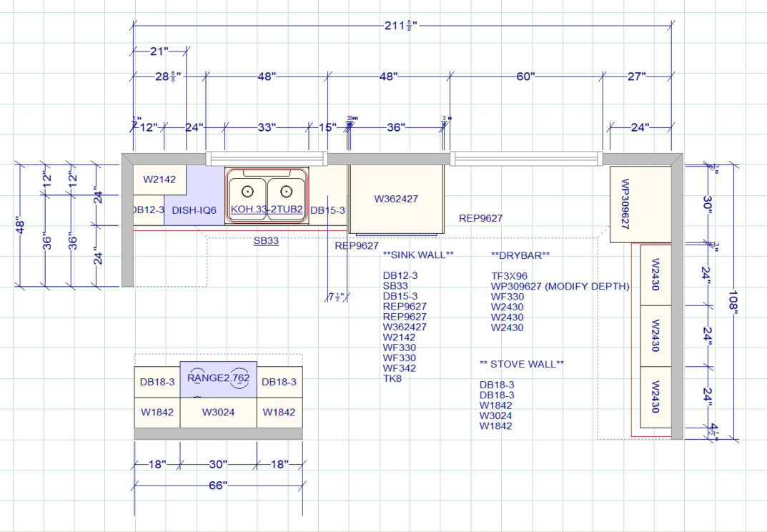
Task: Select the W3024 wall cabinet
Action: click(x=218, y=412)
